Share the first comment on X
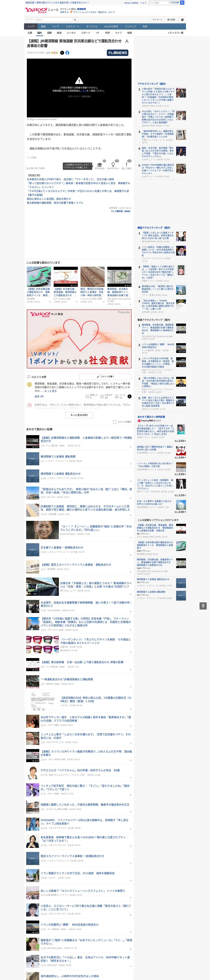 tap(129, 396)
